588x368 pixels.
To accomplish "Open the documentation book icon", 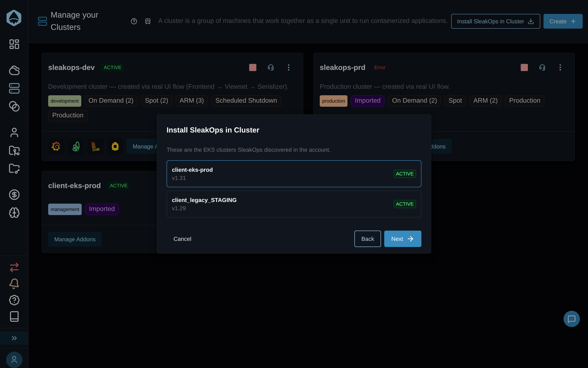I will pyautogui.click(x=14, y=316).
